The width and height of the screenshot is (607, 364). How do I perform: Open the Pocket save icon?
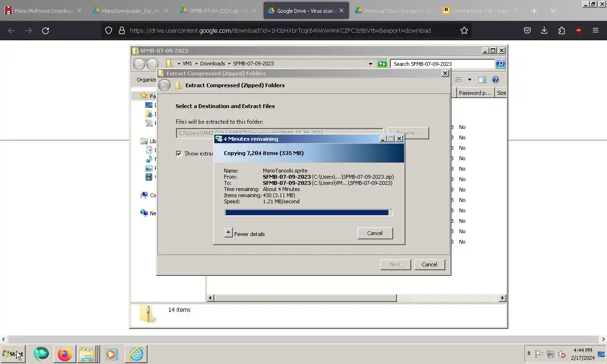click(527, 30)
